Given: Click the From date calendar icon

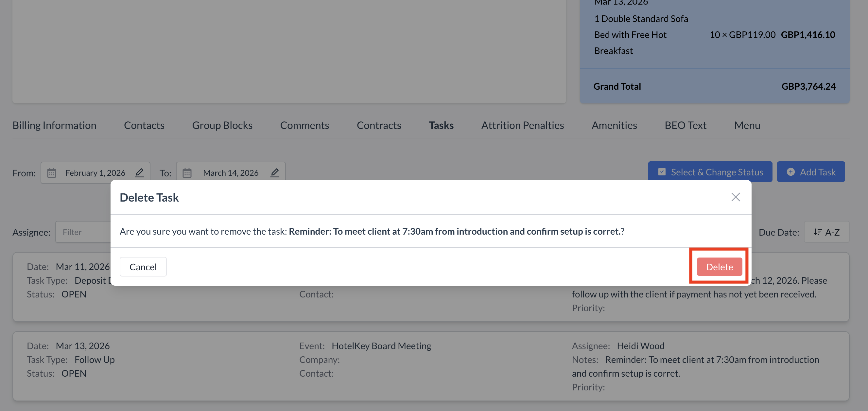Looking at the screenshot, I should coord(52,173).
